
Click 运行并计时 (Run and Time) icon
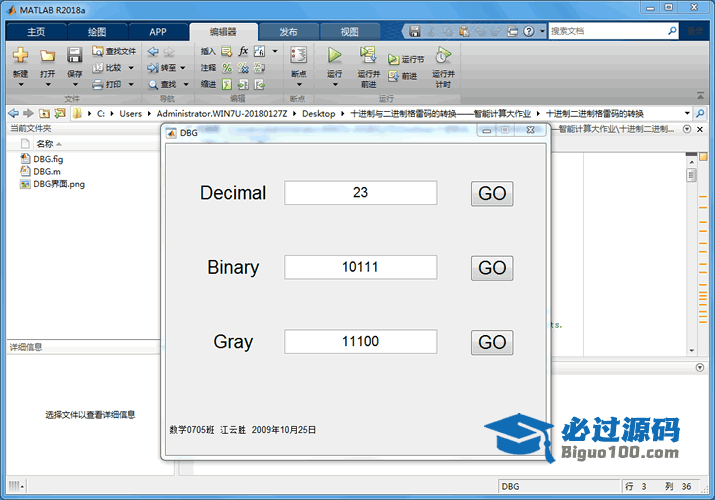443,55
